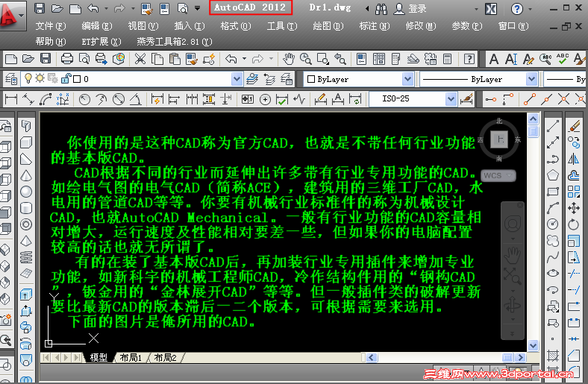Open the 文件(F) menu

tap(51, 26)
